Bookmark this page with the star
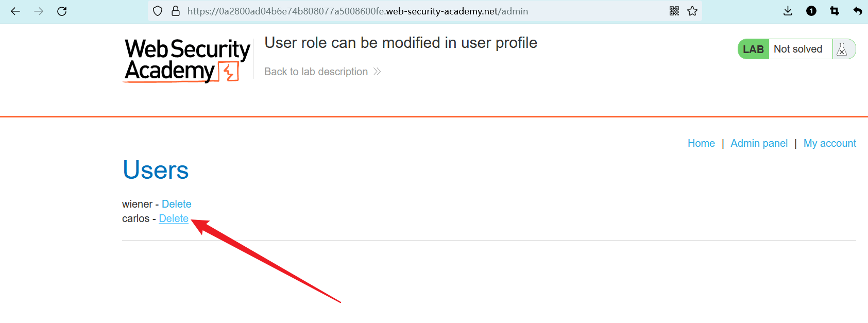 pos(692,11)
